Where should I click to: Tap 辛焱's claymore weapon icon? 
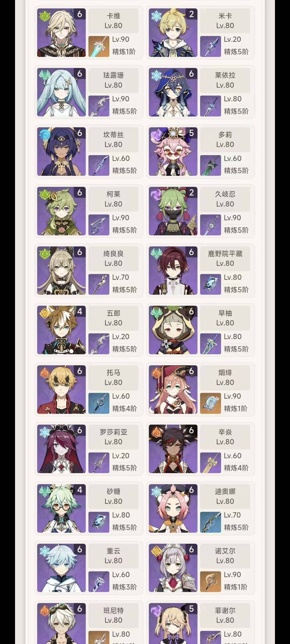211,463
